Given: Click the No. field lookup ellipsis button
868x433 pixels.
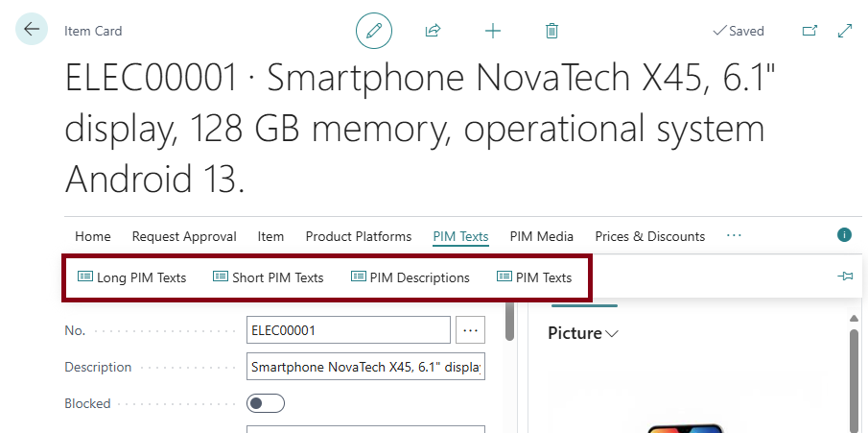Looking at the screenshot, I should click(470, 330).
